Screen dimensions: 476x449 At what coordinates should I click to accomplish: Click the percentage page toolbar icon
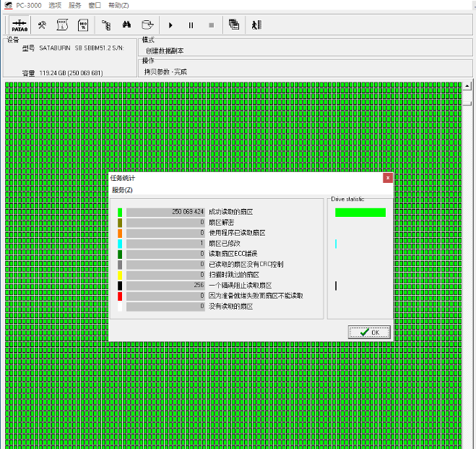pos(83,25)
